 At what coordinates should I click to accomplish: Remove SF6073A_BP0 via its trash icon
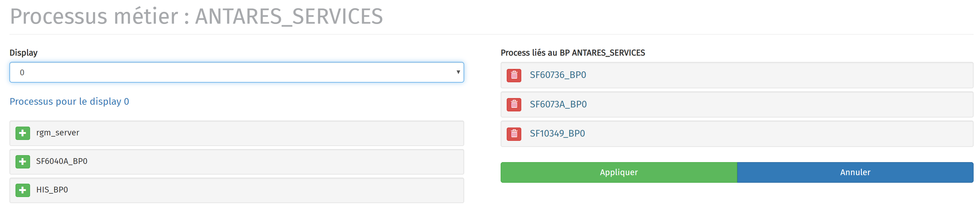point(514,104)
